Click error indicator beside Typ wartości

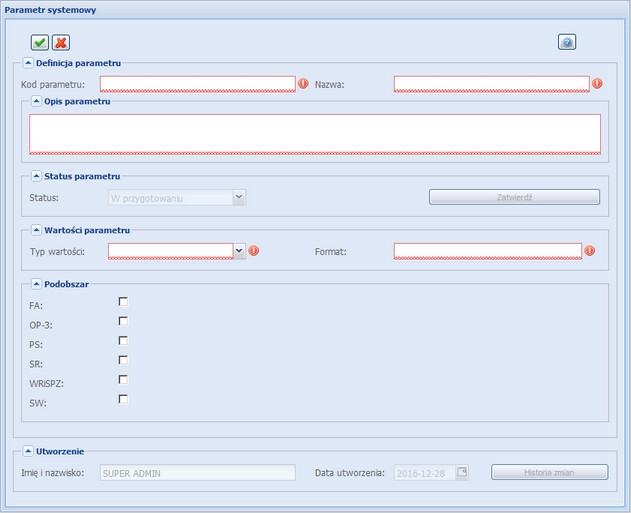tap(254, 251)
